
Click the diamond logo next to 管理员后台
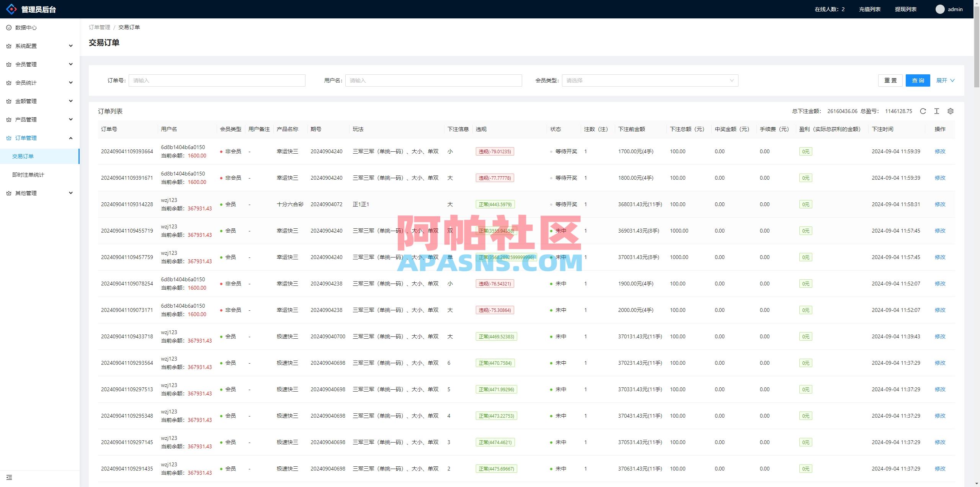pyautogui.click(x=11, y=9)
